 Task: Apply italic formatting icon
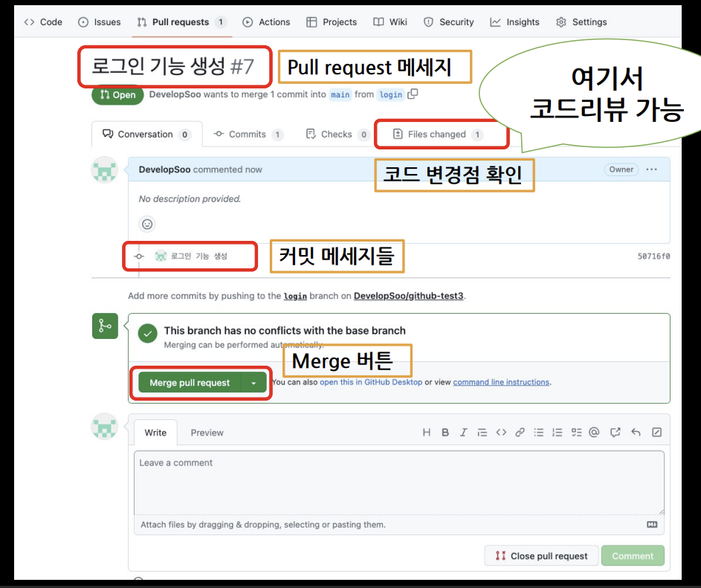464,433
